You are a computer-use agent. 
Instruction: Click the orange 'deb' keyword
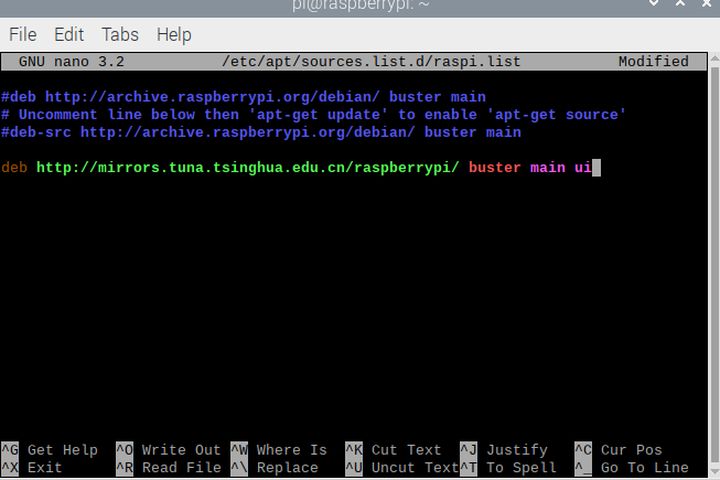(14, 168)
